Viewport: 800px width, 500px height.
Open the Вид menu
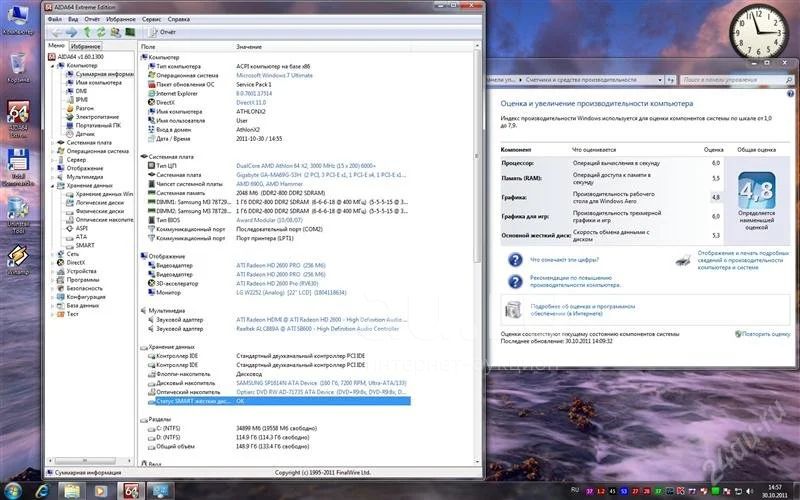click(x=73, y=19)
